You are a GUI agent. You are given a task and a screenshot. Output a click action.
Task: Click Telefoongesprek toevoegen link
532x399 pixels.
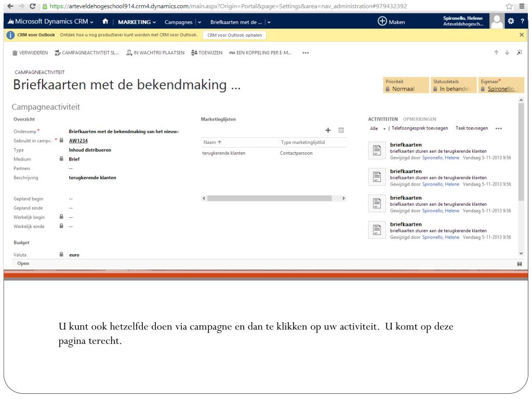(x=420, y=128)
